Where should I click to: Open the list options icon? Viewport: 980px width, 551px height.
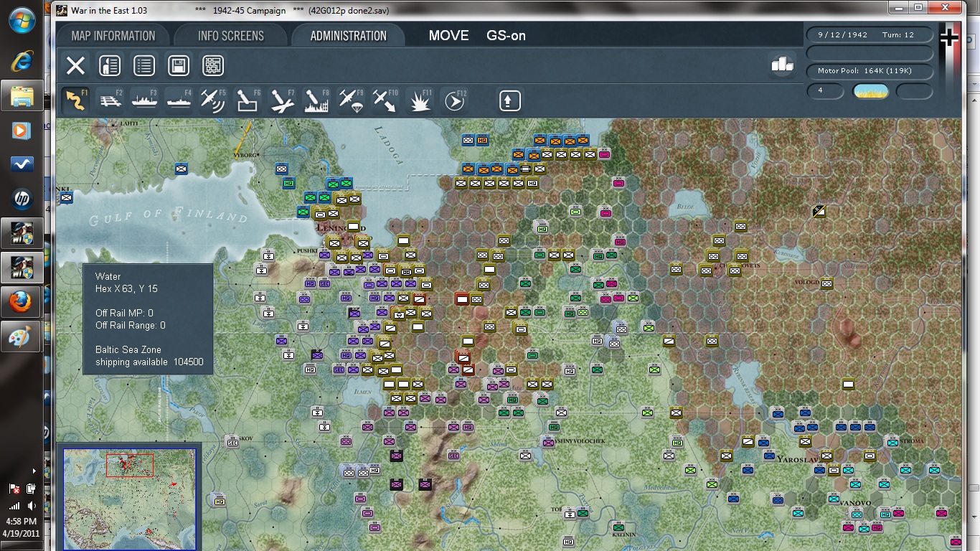[144, 66]
